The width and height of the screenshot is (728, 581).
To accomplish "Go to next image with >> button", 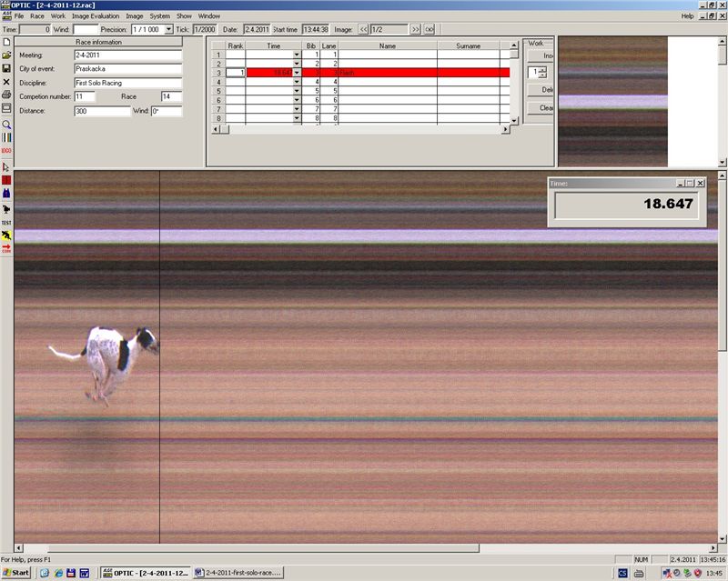I will pyautogui.click(x=415, y=29).
